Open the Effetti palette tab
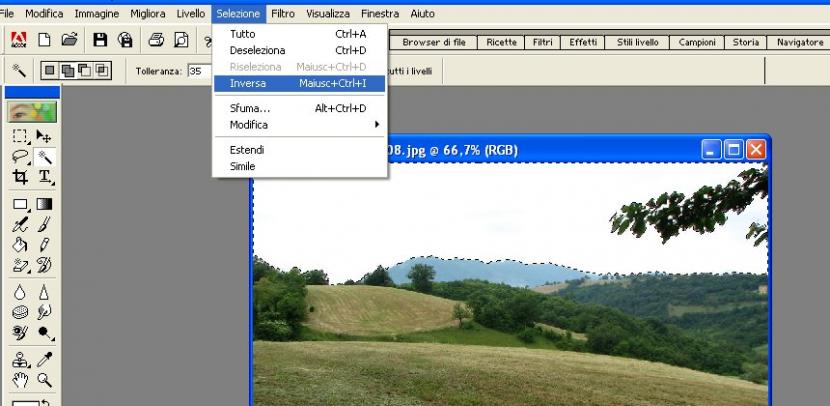This screenshot has height=406, width=830. pos(583,42)
